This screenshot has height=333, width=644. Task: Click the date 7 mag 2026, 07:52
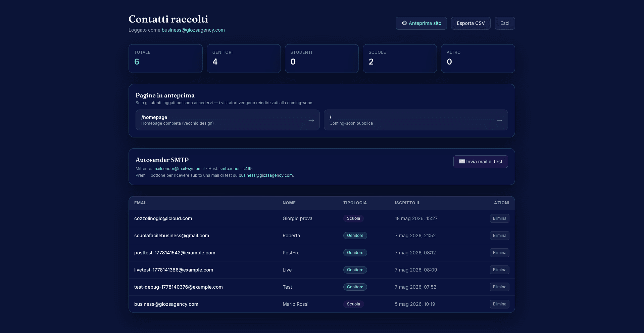click(x=415, y=287)
